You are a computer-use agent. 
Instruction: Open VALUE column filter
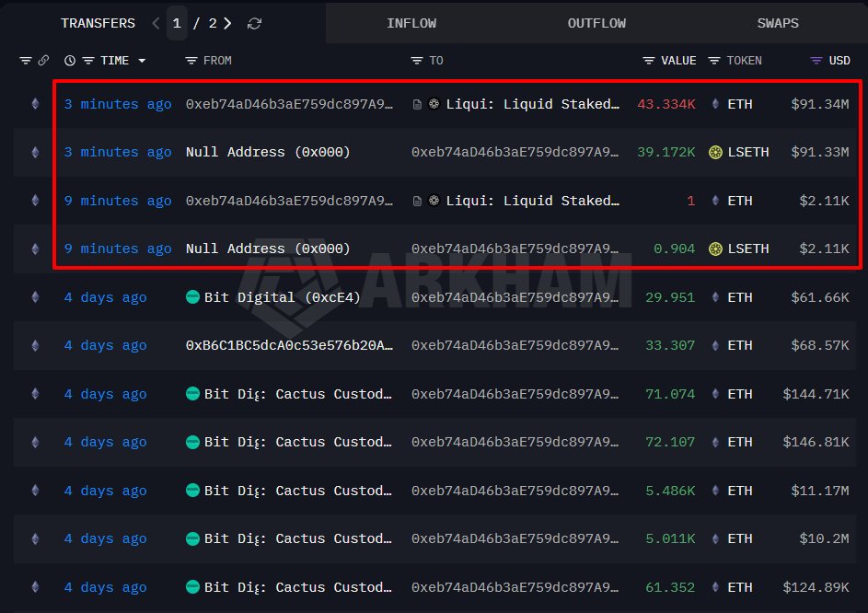pos(649,61)
